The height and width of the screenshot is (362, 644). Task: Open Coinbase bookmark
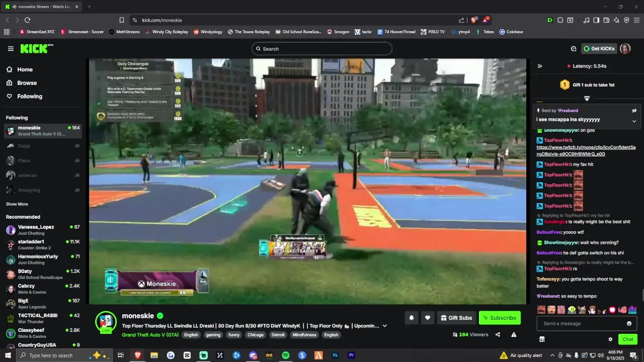tap(511, 32)
